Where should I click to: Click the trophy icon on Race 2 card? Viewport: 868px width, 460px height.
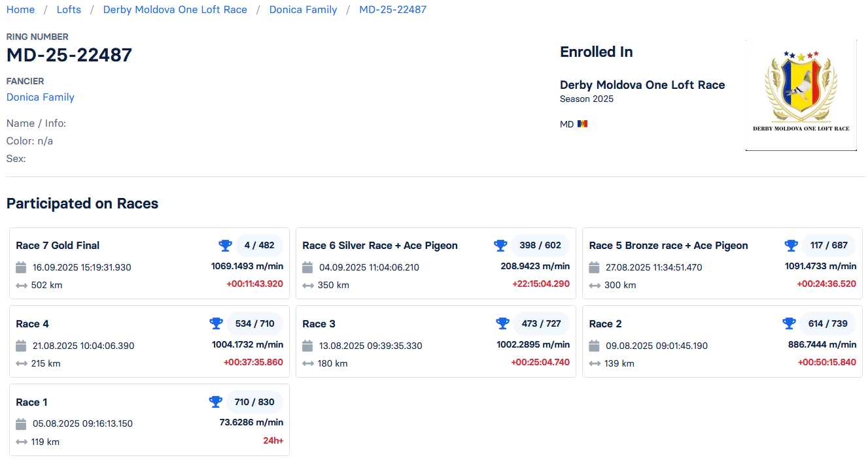pyautogui.click(x=789, y=323)
